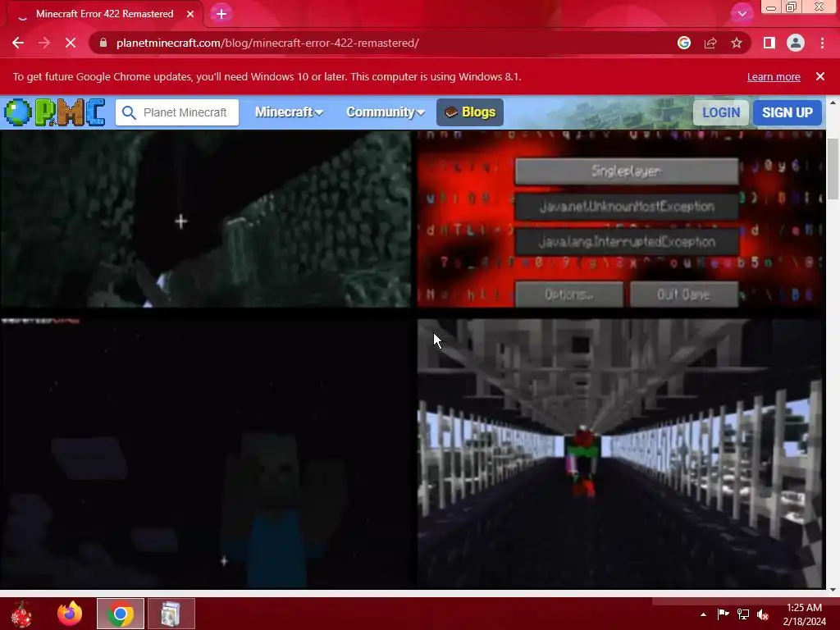840x630 pixels.
Task: Click the browser back arrow
Action: click(18, 43)
